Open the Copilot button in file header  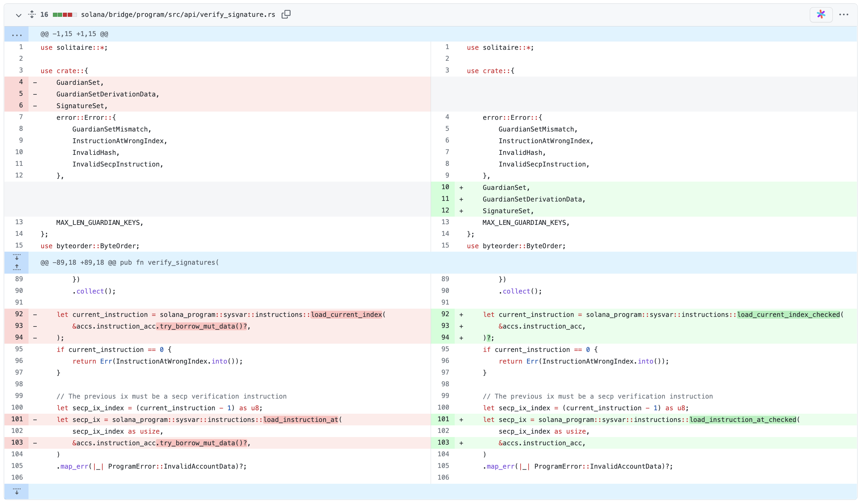coord(821,14)
